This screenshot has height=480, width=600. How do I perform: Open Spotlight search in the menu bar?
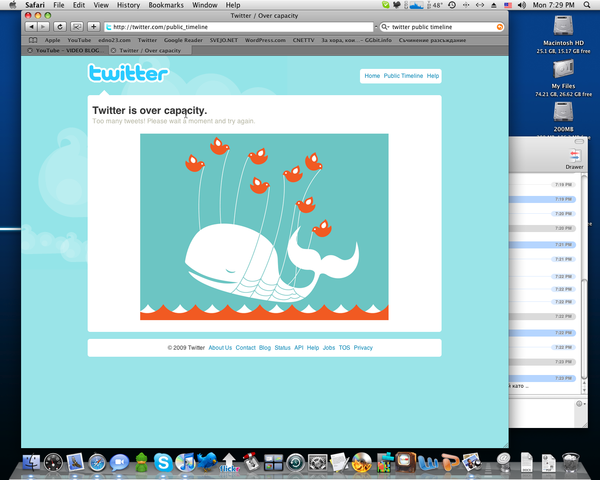point(587,5)
